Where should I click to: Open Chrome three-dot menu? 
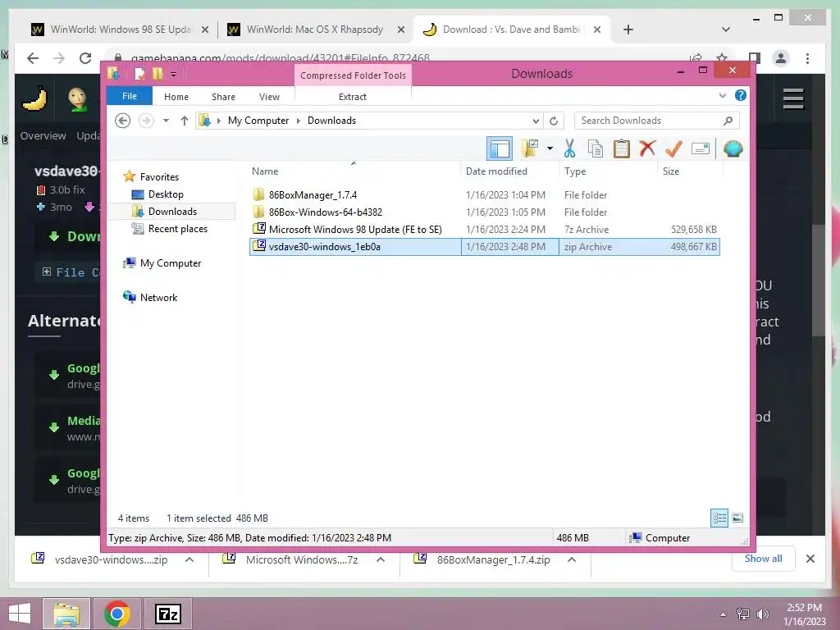tap(807, 58)
